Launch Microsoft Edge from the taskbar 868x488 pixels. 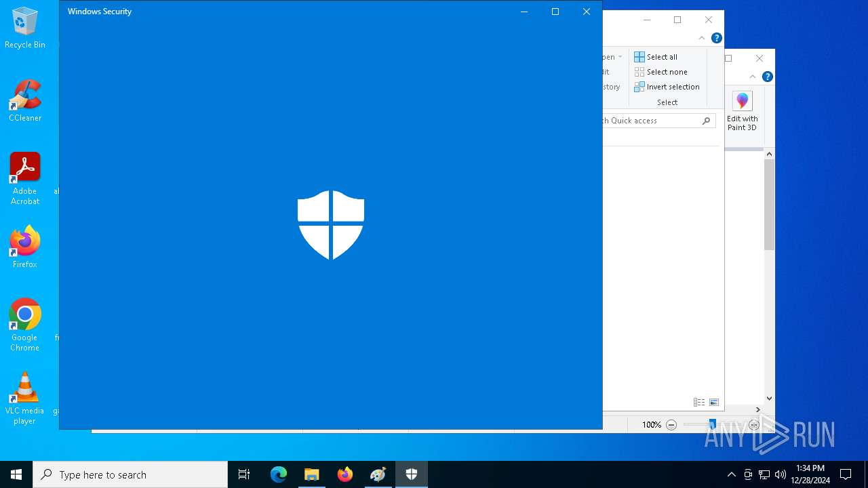click(279, 474)
